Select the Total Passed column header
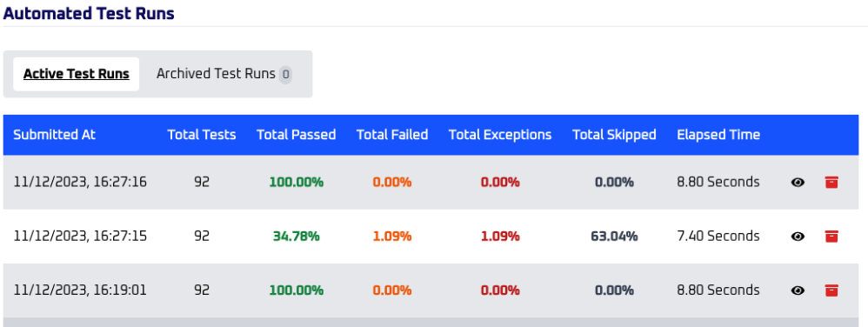The image size is (868, 327). (297, 135)
